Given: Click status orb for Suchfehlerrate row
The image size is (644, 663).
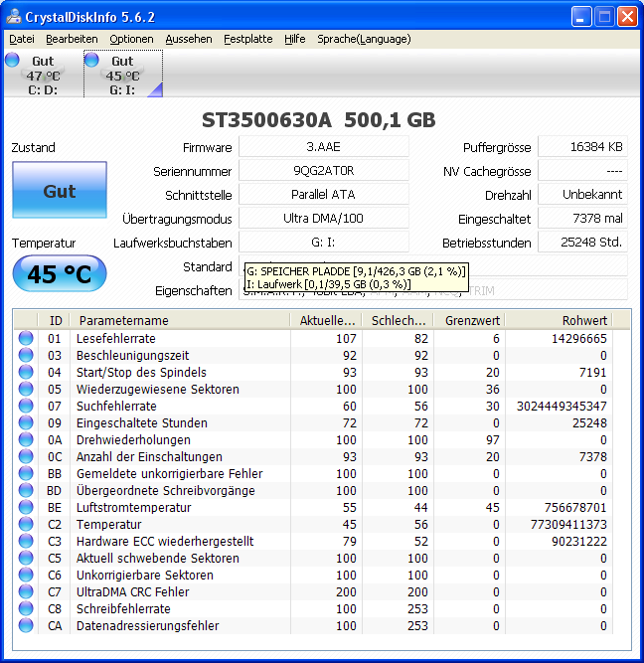Looking at the screenshot, I should pos(26,406).
